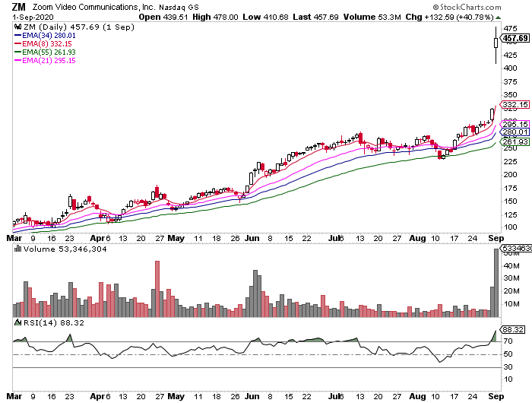Click the red EMA(8) legend line swatch
This screenshot has height=403, width=532.
(x=18, y=44)
